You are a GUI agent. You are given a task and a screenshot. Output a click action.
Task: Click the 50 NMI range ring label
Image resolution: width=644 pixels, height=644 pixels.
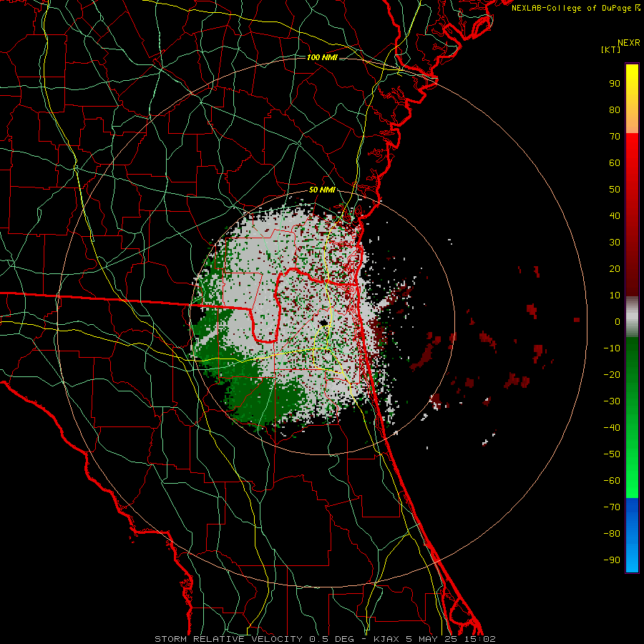pyautogui.click(x=322, y=190)
